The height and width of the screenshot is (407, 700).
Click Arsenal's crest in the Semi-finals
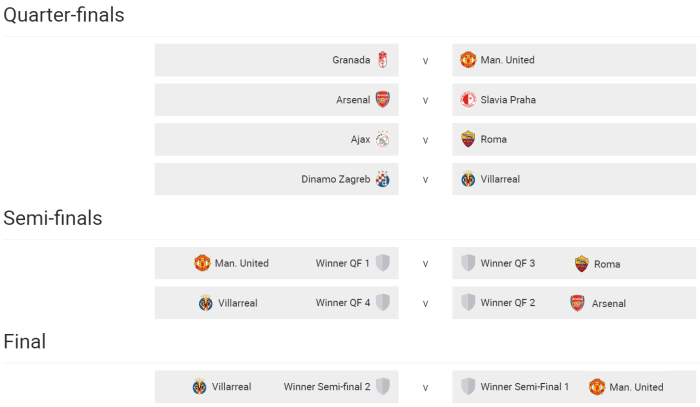tap(577, 303)
